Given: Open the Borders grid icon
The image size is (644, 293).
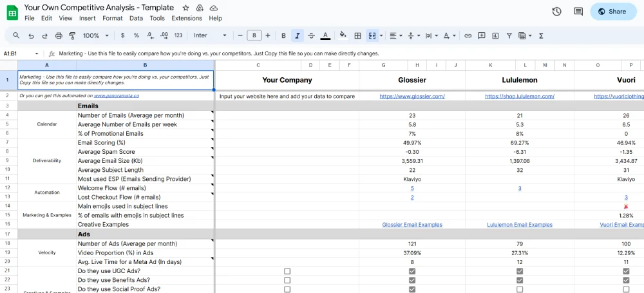Looking at the screenshot, I should (x=357, y=36).
